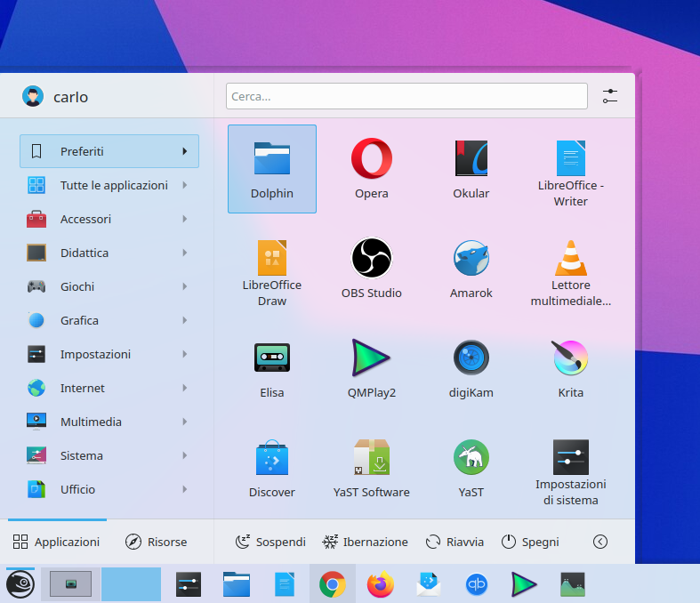Switch to the Applicazioni tab

57,542
